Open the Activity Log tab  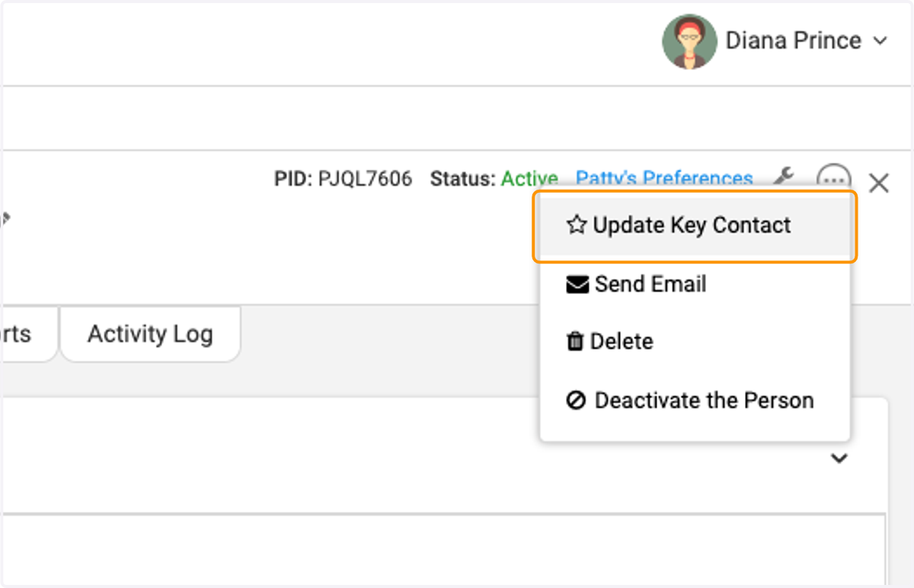click(x=150, y=334)
